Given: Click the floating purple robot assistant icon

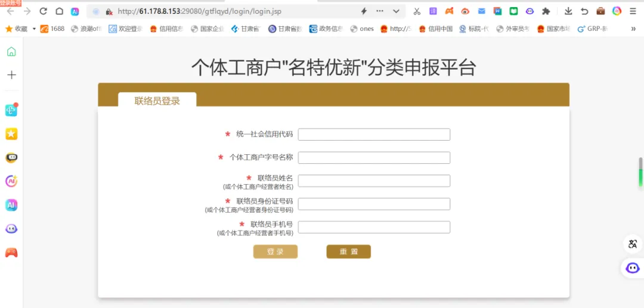Looking at the screenshot, I should pyautogui.click(x=633, y=268).
